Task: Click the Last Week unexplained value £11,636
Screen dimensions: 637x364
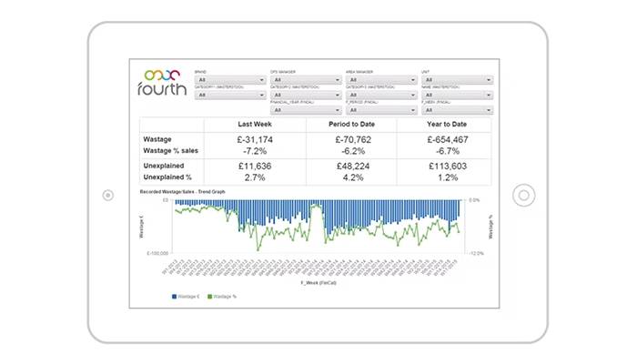Action: click(255, 167)
